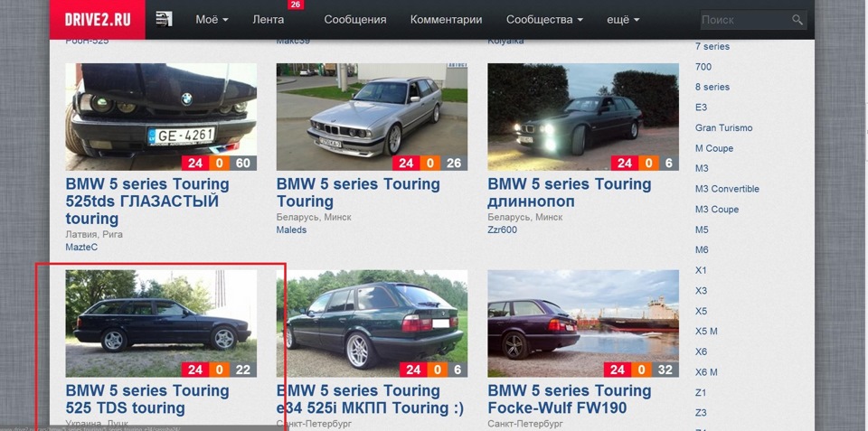
Task: Visit the Zzr600 user profile
Action: 502,230
